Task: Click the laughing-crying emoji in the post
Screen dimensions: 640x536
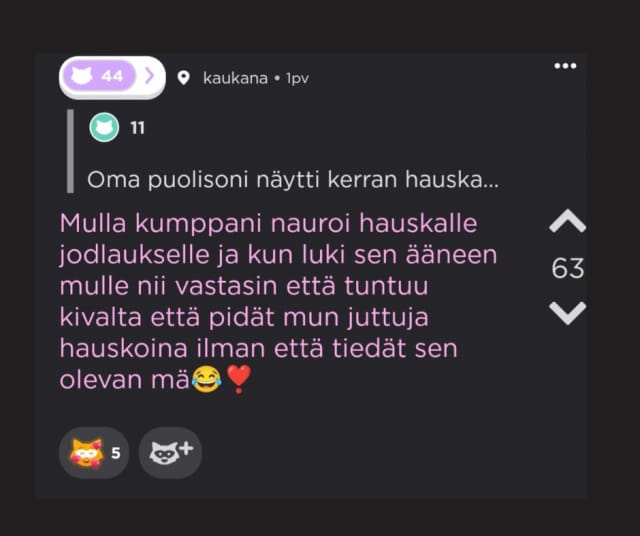Action: coord(207,379)
